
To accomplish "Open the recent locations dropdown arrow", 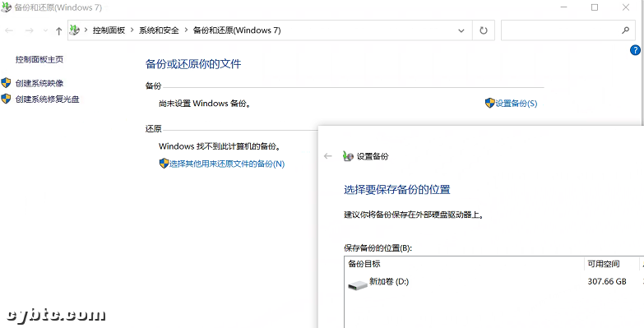I will click(45, 30).
